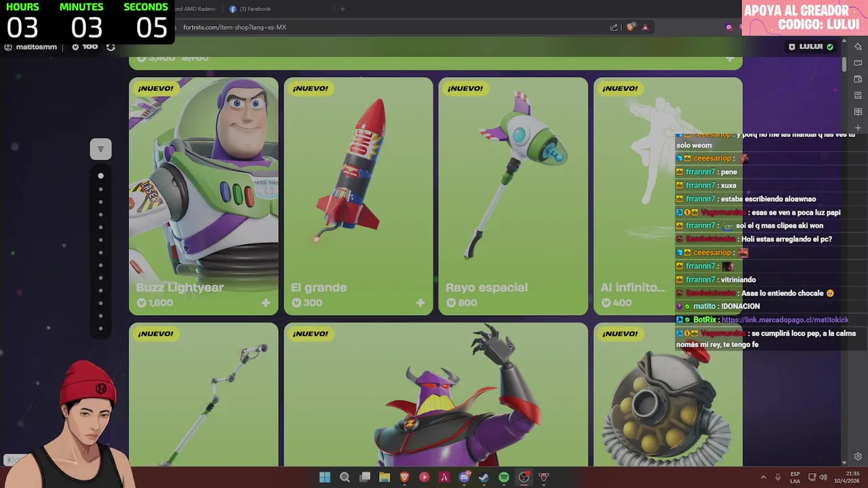Click the plus icon on the top green banner
Viewport: 868px width, 488px height.
tap(730, 58)
